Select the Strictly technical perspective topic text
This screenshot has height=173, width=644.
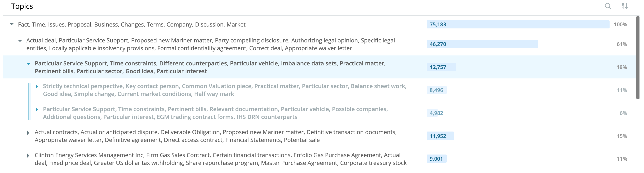tap(225, 90)
